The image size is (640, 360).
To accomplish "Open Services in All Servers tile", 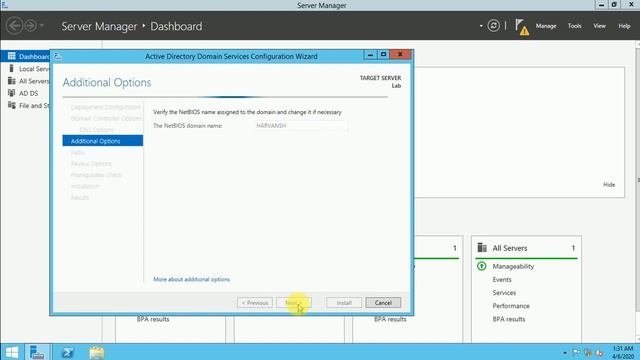I will pos(504,293).
